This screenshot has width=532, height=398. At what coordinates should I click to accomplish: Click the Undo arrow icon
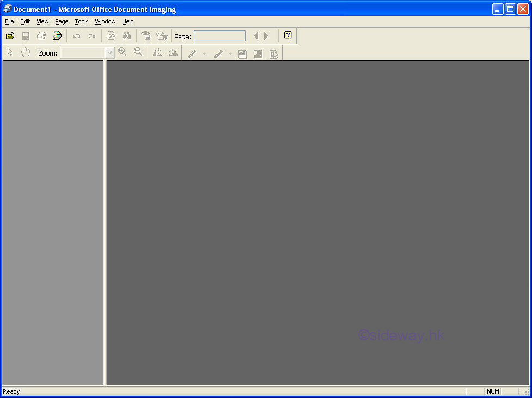tap(76, 36)
